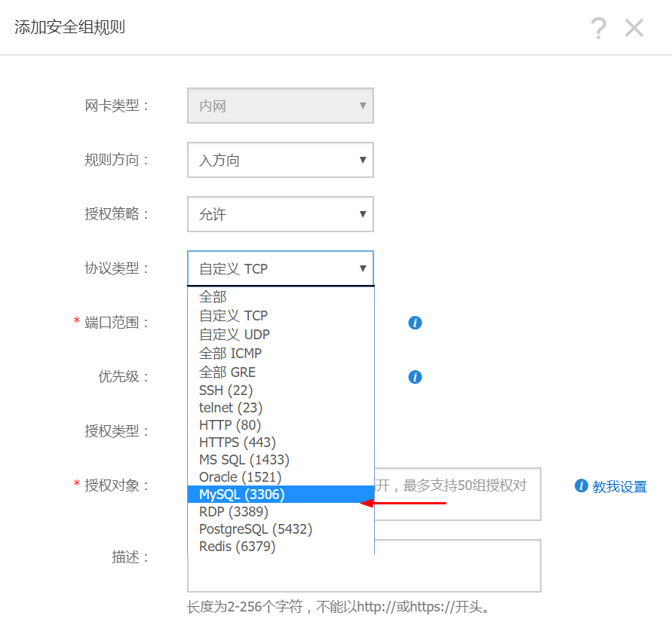This screenshot has height=628, width=672.
Task: Select telnet (23) option
Action: tap(281, 407)
